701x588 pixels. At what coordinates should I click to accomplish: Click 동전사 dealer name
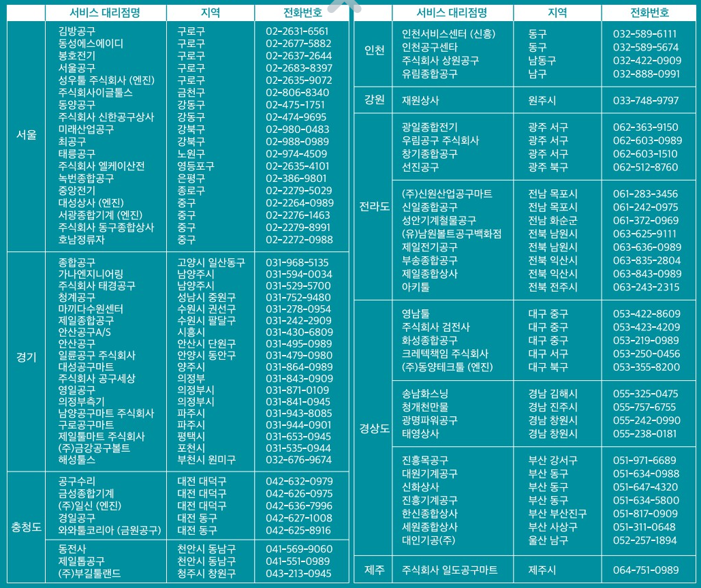72,549
